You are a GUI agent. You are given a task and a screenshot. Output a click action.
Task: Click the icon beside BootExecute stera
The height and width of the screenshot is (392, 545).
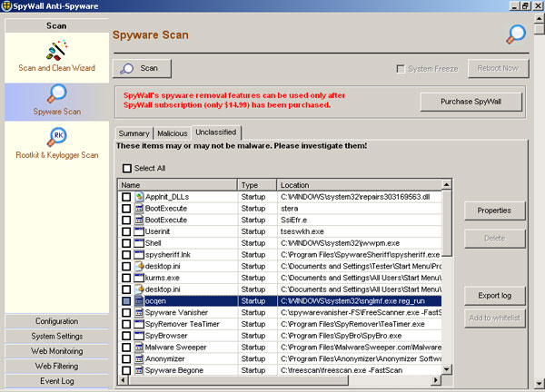click(x=139, y=209)
